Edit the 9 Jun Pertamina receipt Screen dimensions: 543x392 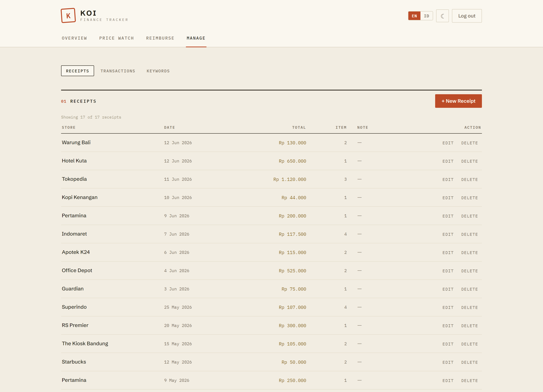tap(448, 216)
